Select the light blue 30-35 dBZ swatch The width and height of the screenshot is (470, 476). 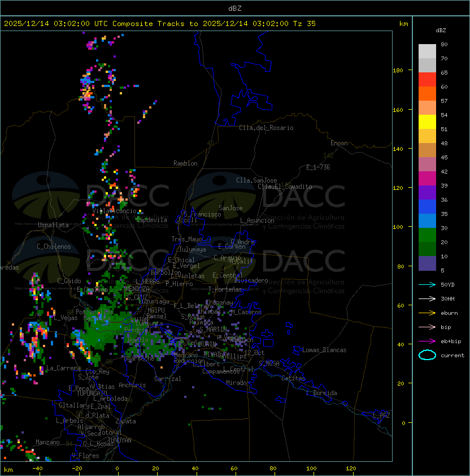427,220
